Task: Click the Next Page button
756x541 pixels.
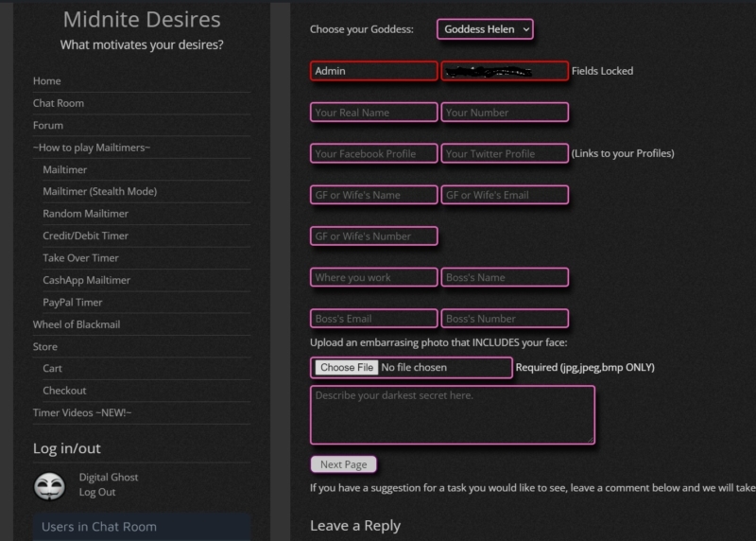Action: pos(343,464)
